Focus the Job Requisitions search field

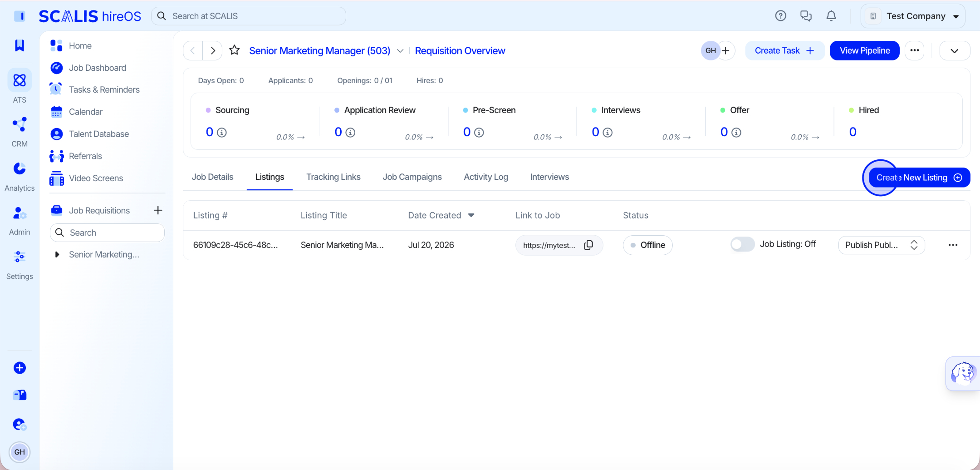point(107,233)
